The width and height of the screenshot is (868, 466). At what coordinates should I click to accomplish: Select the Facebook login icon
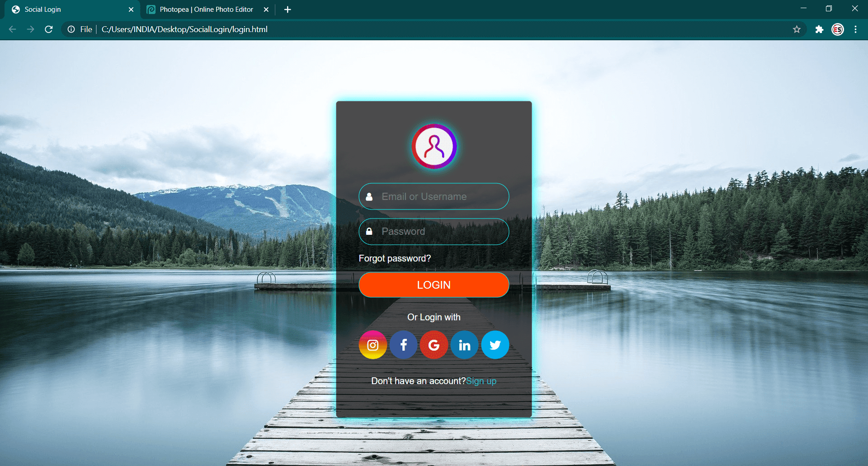coord(403,345)
